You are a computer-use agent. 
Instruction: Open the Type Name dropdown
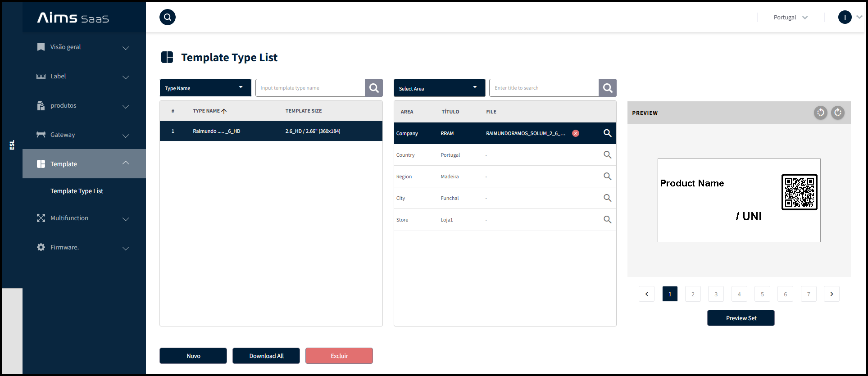[205, 88]
